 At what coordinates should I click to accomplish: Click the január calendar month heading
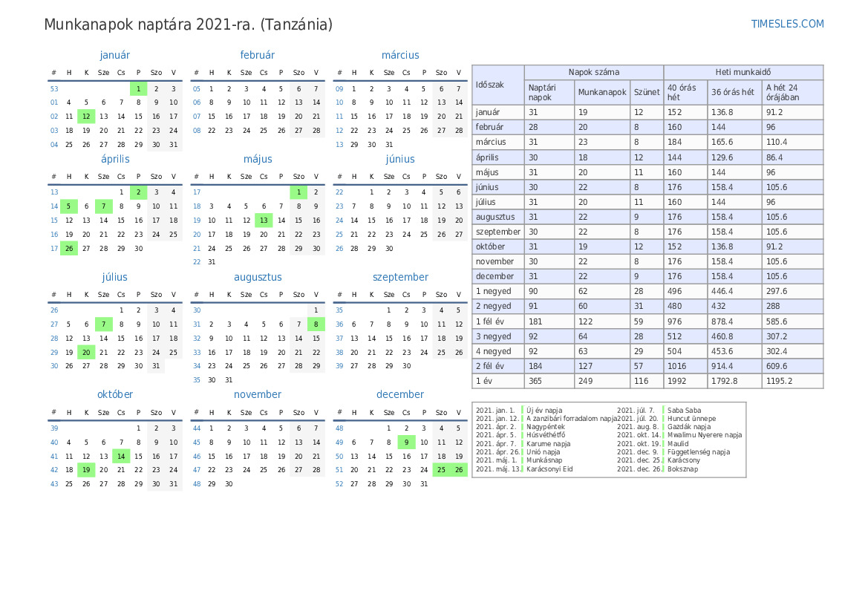click(114, 55)
